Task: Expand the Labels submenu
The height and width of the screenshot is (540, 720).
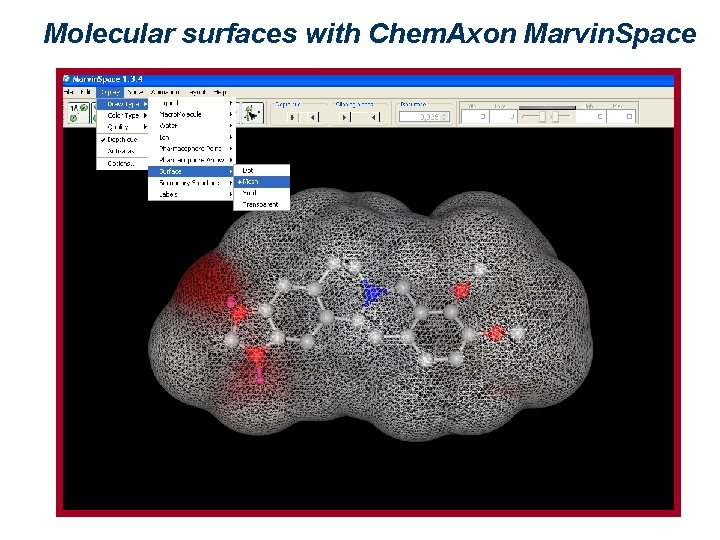Action: [x=191, y=194]
